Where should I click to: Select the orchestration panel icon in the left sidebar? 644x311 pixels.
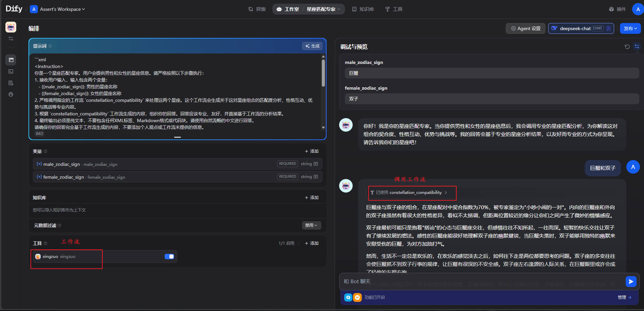pyautogui.click(x=11, y=60)
